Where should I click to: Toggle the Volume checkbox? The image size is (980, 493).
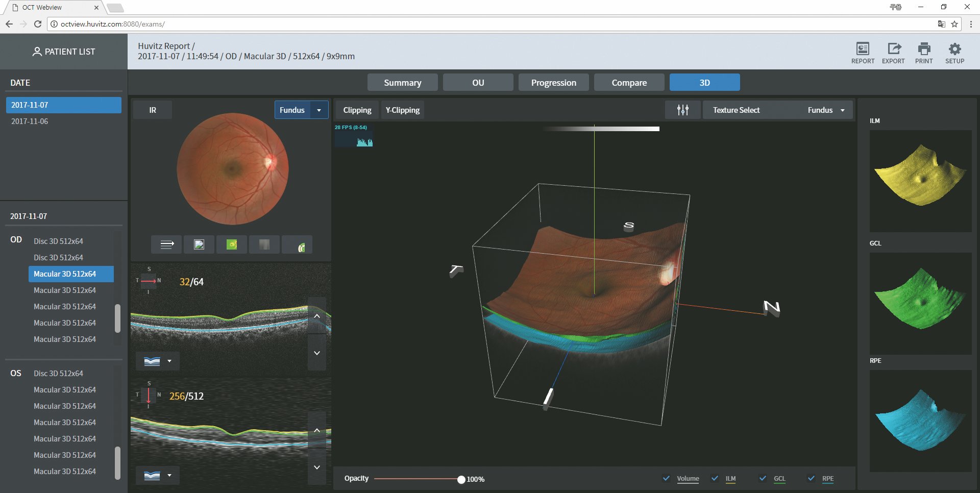(x=666, y=478)
